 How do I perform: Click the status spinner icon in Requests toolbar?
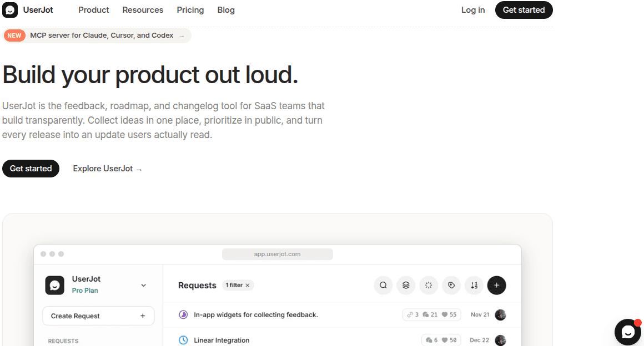[429, 285]
